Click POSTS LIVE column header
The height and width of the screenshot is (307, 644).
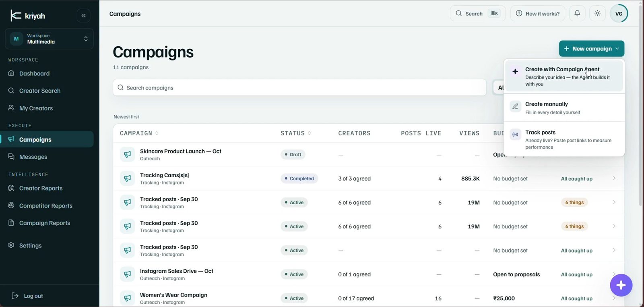click(421, 133)
